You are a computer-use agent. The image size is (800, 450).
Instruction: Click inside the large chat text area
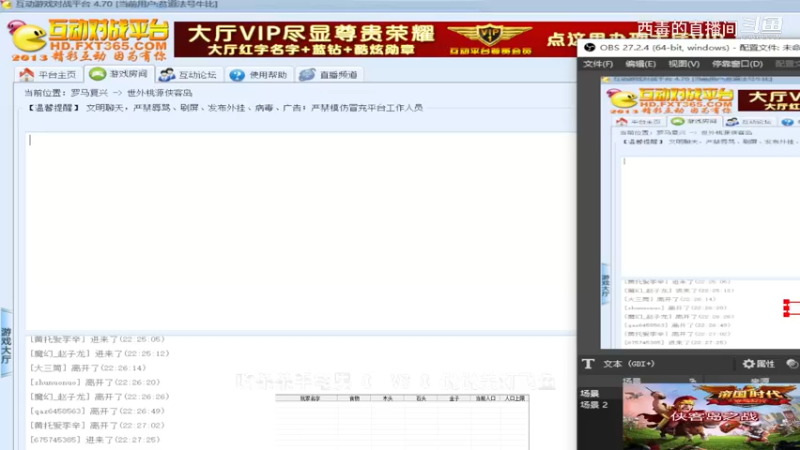coord(301,231)
